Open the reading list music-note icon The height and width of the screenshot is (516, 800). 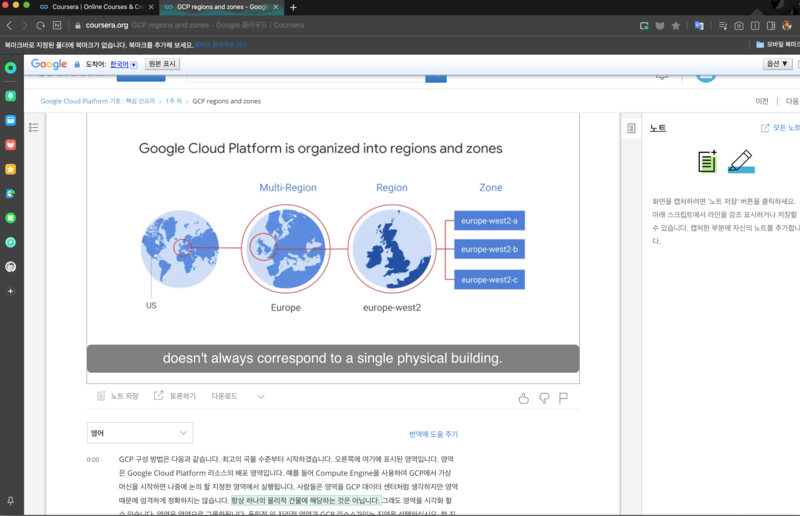723,26
